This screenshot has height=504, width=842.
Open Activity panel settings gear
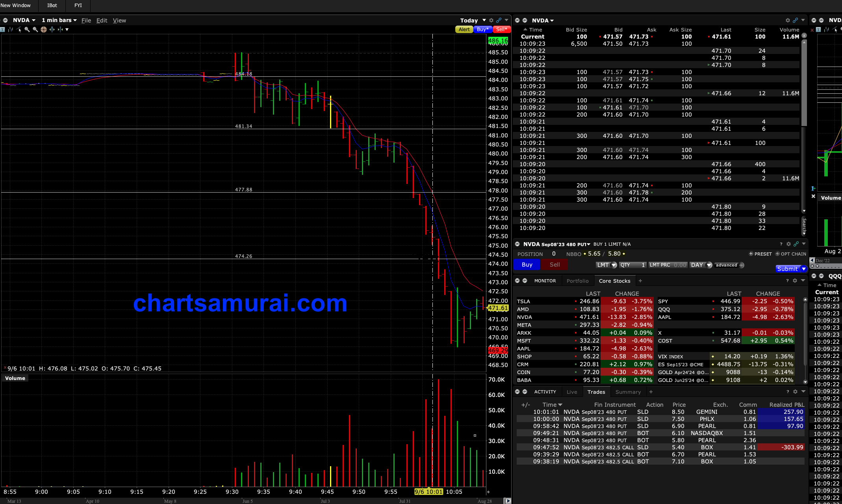click(796, 392)
